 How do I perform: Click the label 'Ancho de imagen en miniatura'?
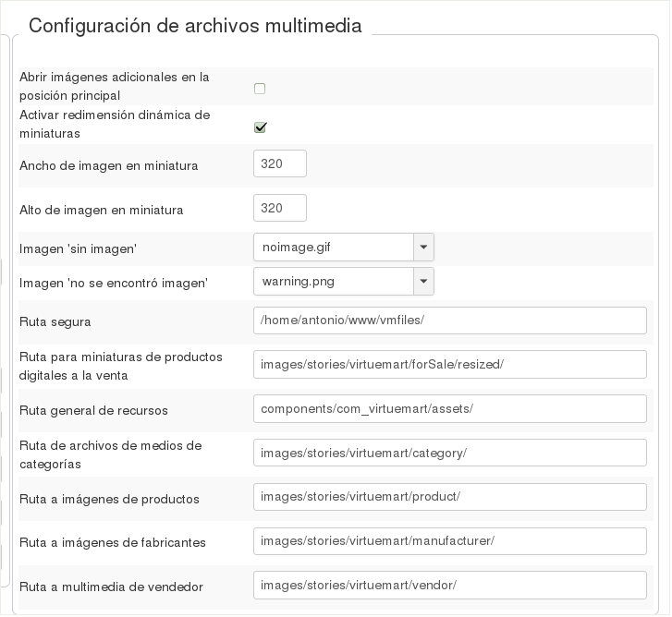tap(109, 165)
